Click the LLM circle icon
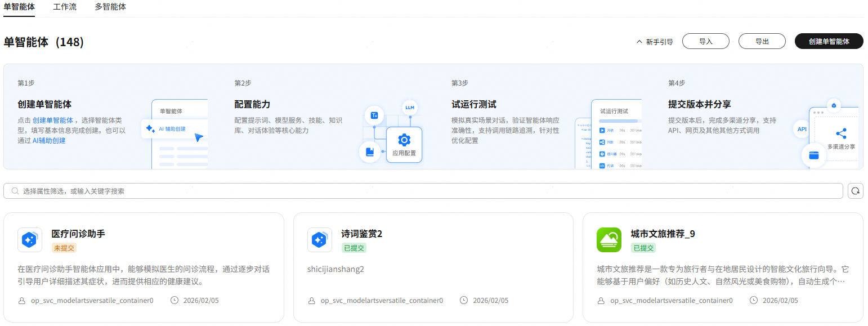 coord(410,107)
